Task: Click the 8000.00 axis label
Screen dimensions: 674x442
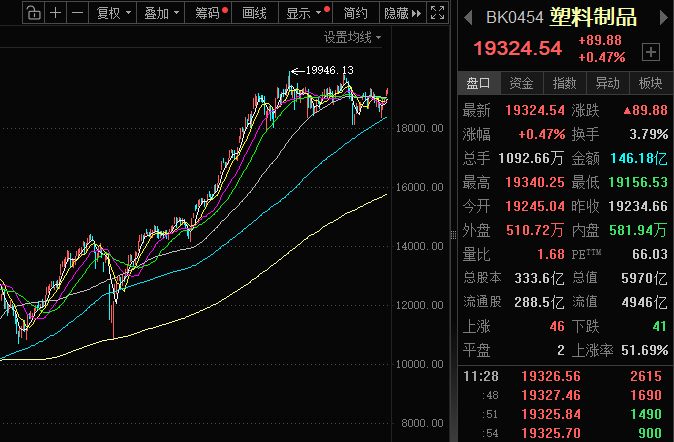Action: [x=422, y=423]
